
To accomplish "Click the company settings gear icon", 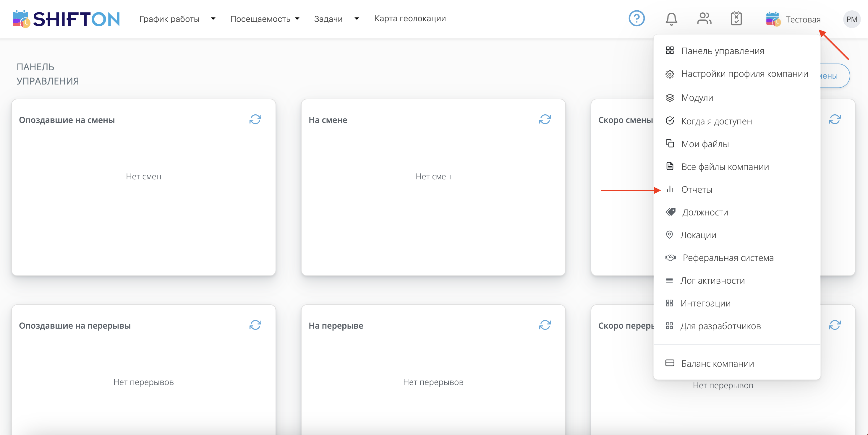I will pyautogui.click(x=670, y=74).
